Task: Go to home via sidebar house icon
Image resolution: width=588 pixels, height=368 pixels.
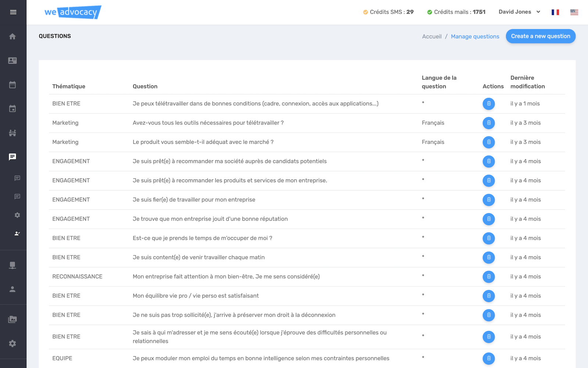Action: pyautogui.click(x=12, y=36)
